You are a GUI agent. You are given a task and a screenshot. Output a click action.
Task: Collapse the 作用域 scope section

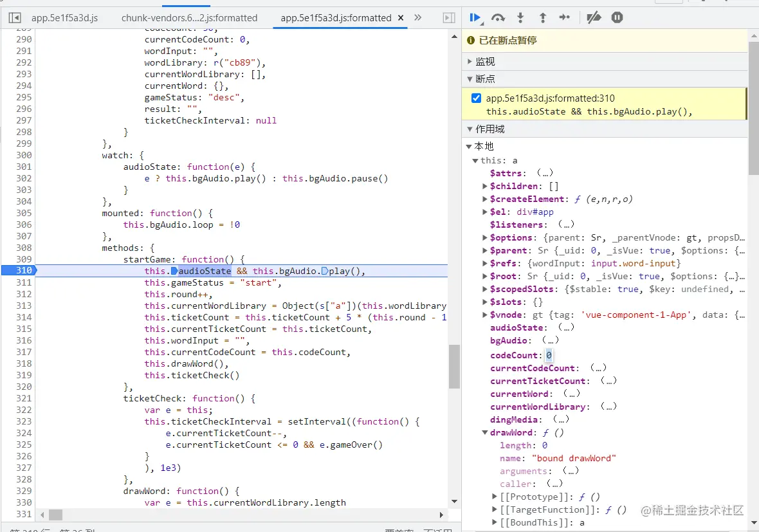click(x=470, y=129)
